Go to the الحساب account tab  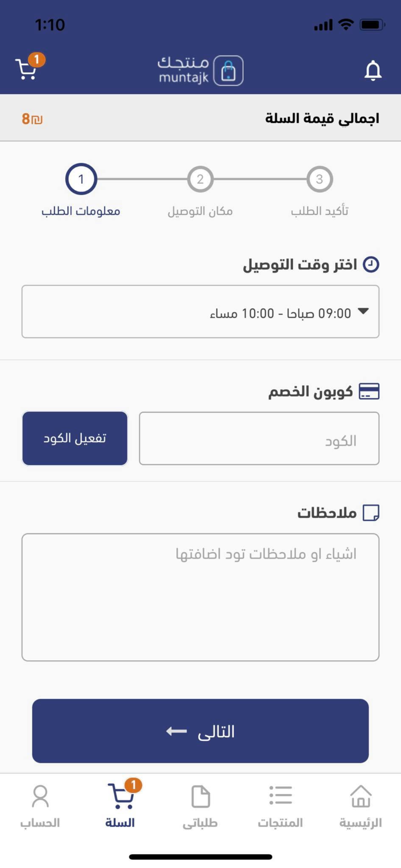(40, 806)
